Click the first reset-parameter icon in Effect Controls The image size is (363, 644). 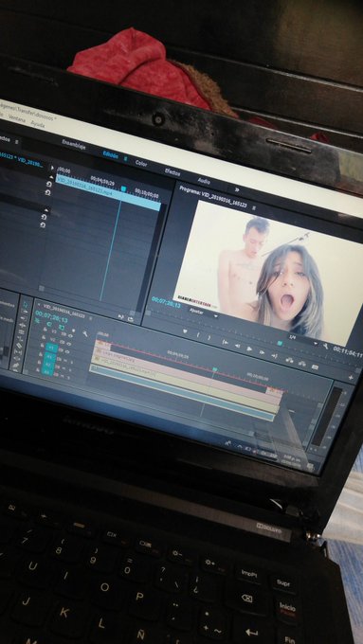48,184
